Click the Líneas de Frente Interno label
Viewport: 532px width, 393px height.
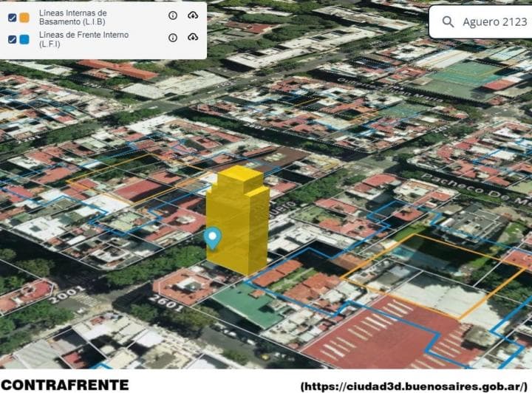(83, 39)
